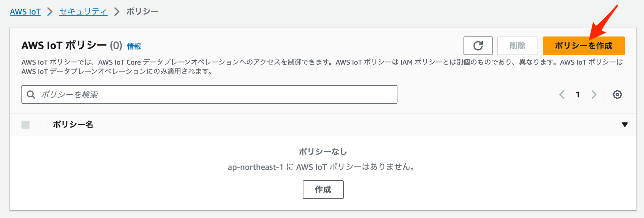Toggle the select-all checkbox in the table header

[25, 124]
